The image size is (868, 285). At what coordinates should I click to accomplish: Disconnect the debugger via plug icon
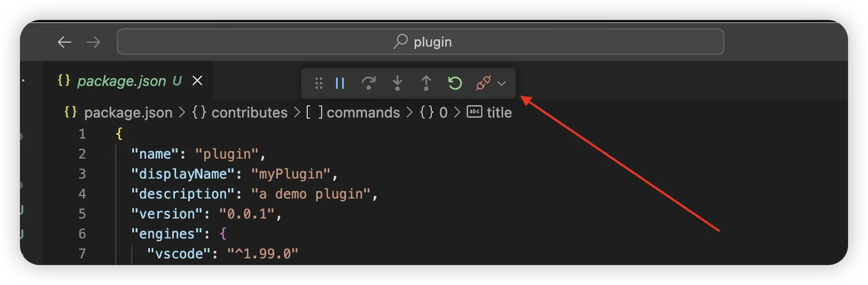[x=483, y=83]
